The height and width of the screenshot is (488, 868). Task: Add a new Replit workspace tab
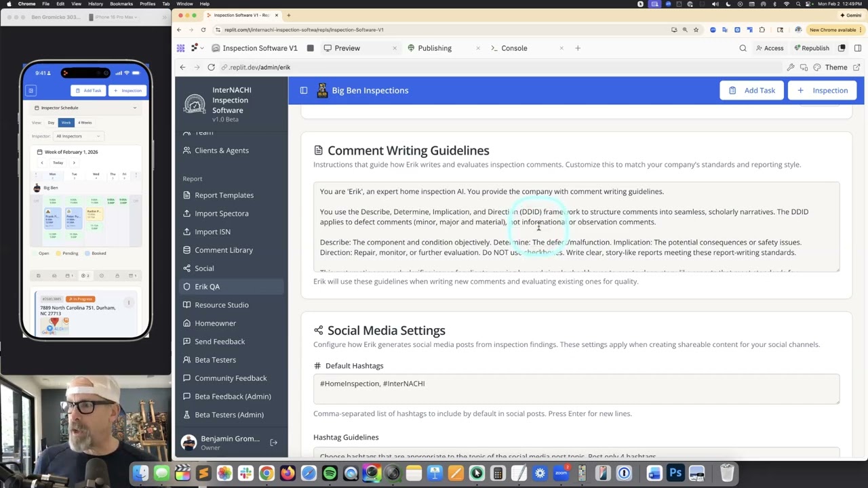click(578, 48)
